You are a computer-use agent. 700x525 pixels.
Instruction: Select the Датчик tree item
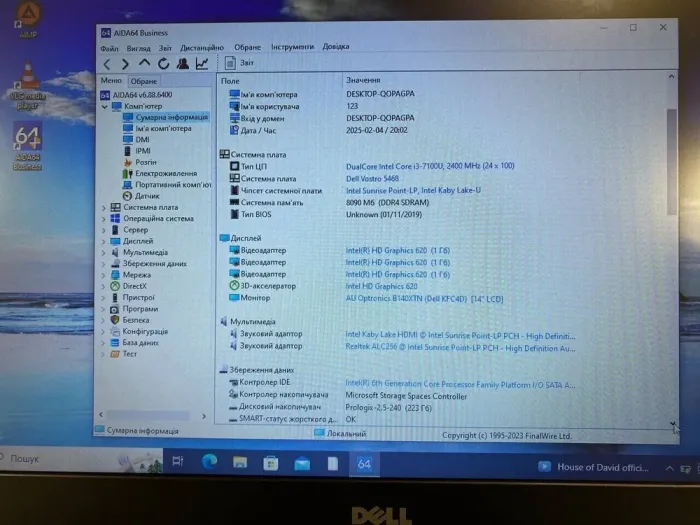[x=141, y=196]
